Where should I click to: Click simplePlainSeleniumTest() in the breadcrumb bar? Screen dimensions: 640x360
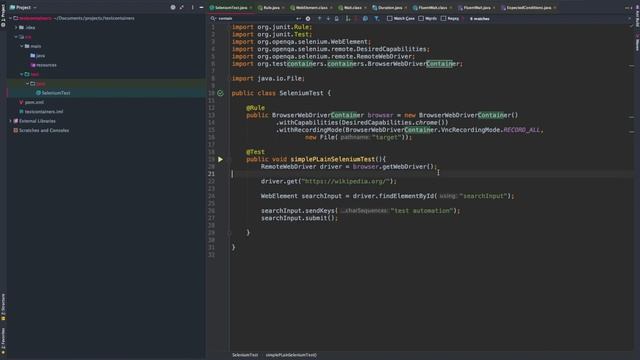[291, 355]
